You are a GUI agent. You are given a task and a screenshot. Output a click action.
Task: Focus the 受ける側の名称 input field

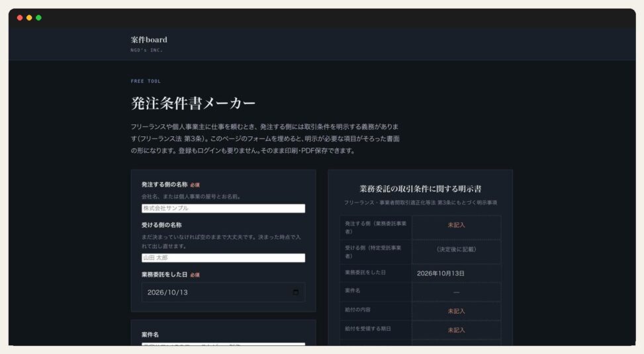point(223,257)
